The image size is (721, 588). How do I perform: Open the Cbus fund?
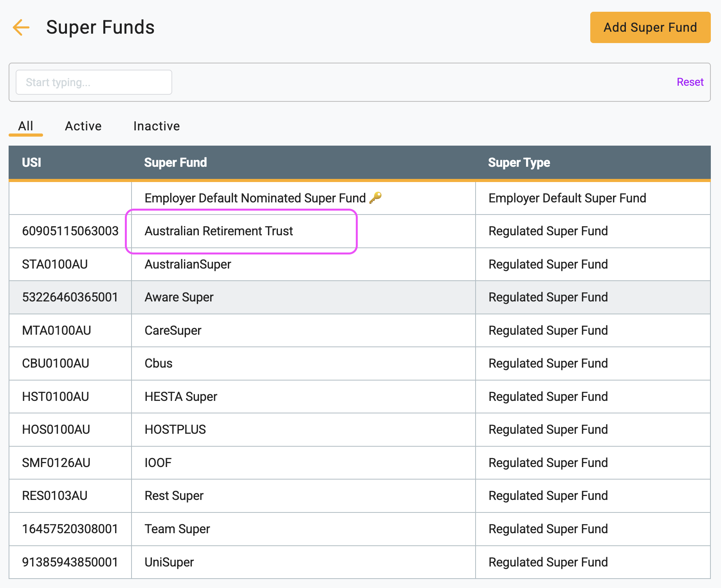coord(159,363)
